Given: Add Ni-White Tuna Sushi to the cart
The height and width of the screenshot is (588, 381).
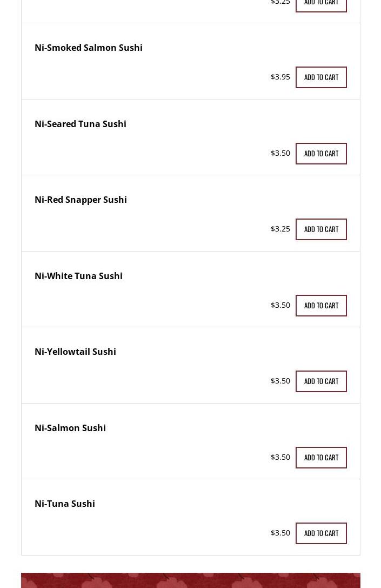Looking at the screenshot, I should click(x=321, y=306).
